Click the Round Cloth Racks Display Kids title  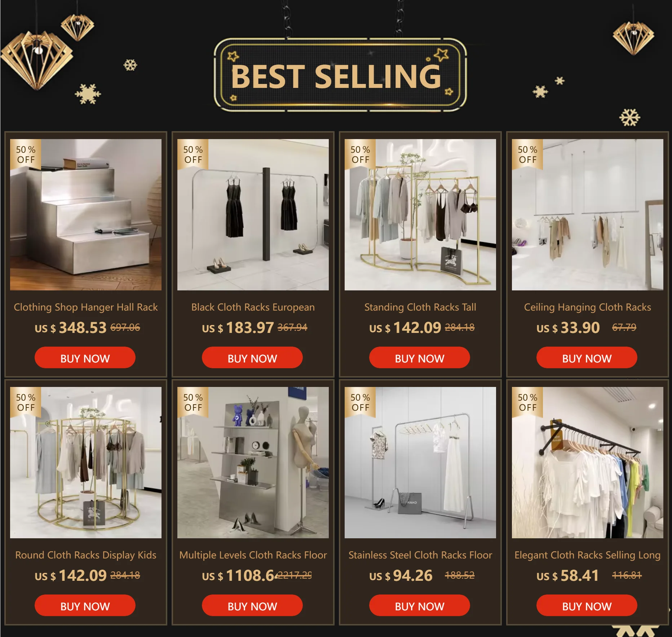[x=86, y=555]
